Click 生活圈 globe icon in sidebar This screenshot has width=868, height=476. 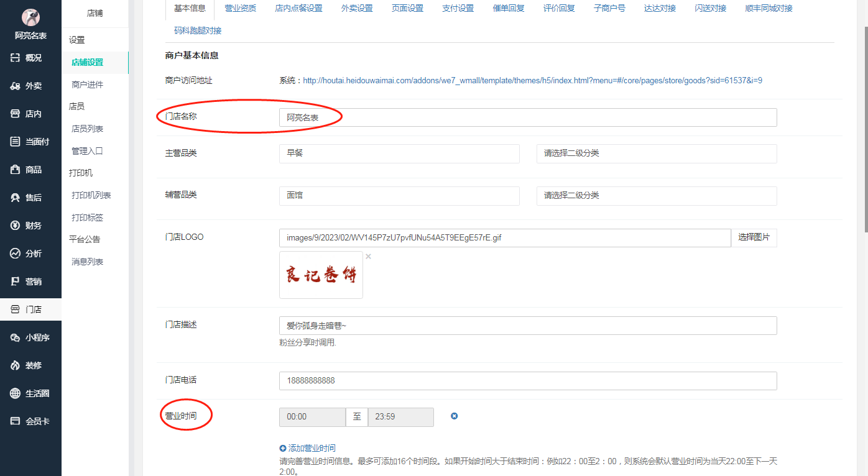tap(16, 393)
